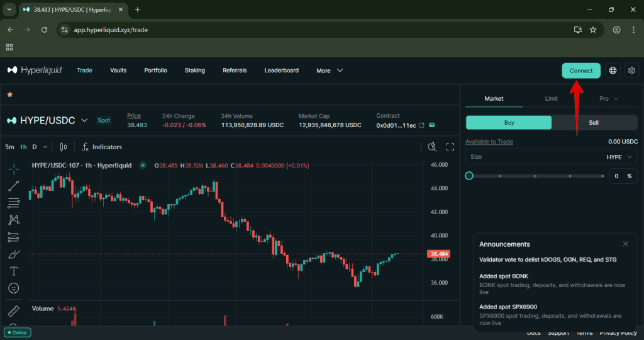Open the settings gear icon

[632, 71]
